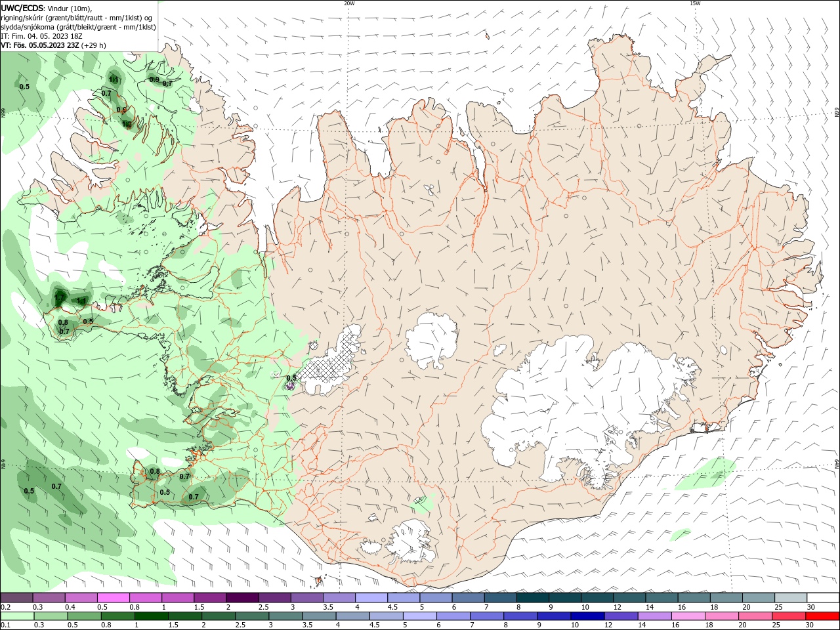Click the 0.9 precipitation value on the map
Viewport: 840px width, 630px height.
coord(154,79)
